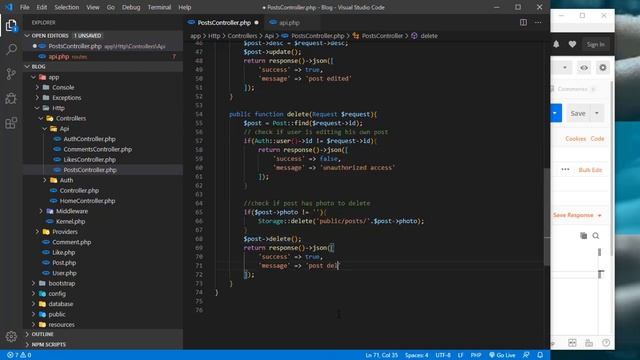Image resolution: width=640 pixels, height=360 pixels.
Task: Click the editor vertical scrollbar thumb
Action: coord(547,216)
